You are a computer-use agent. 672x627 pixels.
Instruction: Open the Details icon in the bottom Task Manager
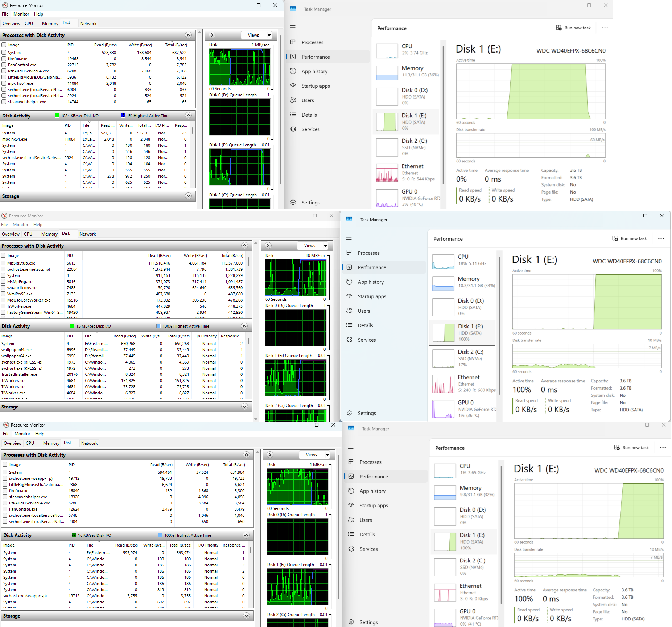coord(351,534)
